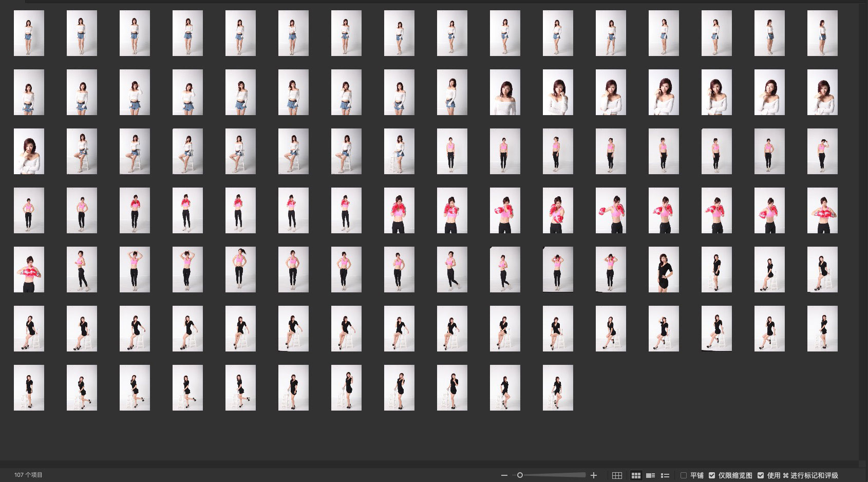The width and height of the screenshot is (868, 482).
Task: Enable the 平铺 checkbox
Action: 684,475
